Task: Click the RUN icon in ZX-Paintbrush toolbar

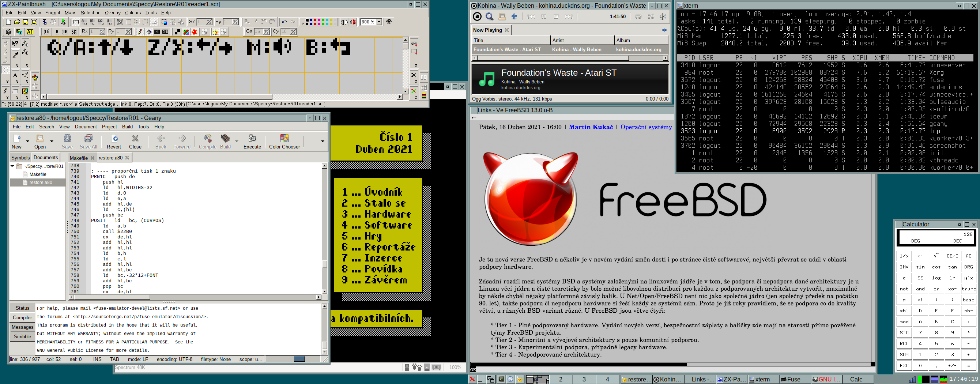Action: (63, 22)
